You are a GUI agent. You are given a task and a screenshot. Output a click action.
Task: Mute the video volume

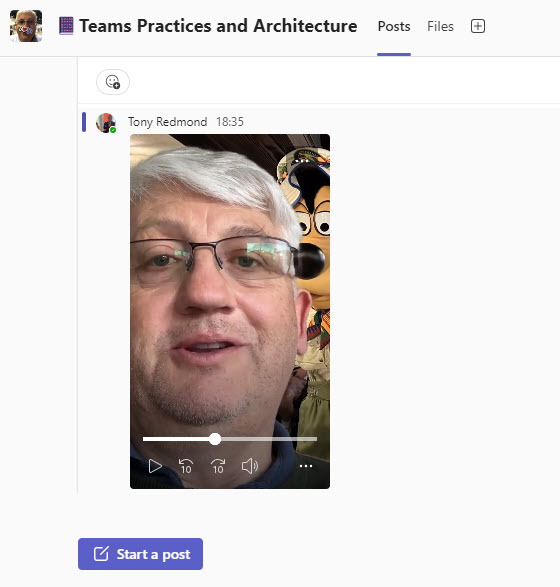(x=250, y=466)
